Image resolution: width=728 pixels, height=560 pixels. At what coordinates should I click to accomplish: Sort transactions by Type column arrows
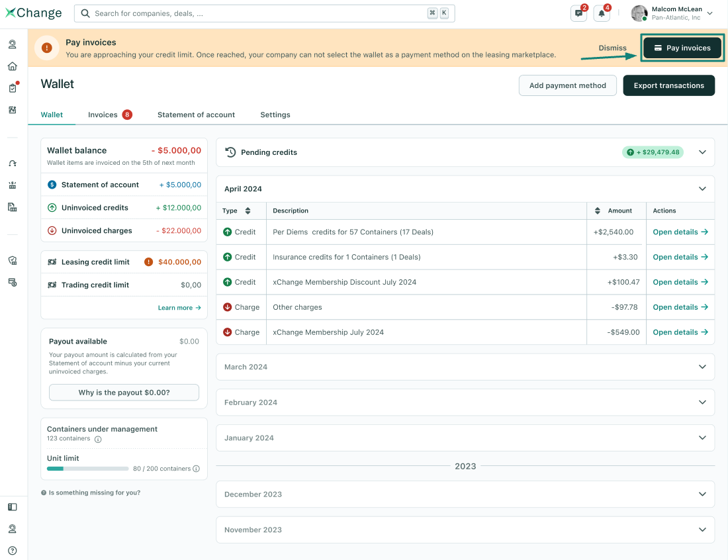click(248, 210)
